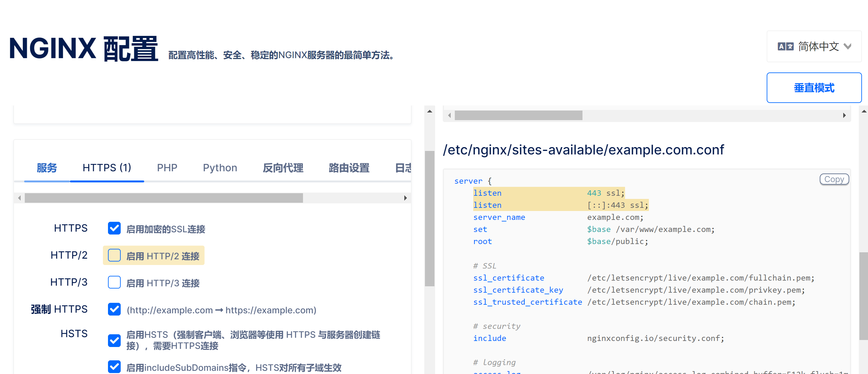Screen dimensions: 868x374
Task: Select the 服务 tab
Action: [x=47, y=167]
